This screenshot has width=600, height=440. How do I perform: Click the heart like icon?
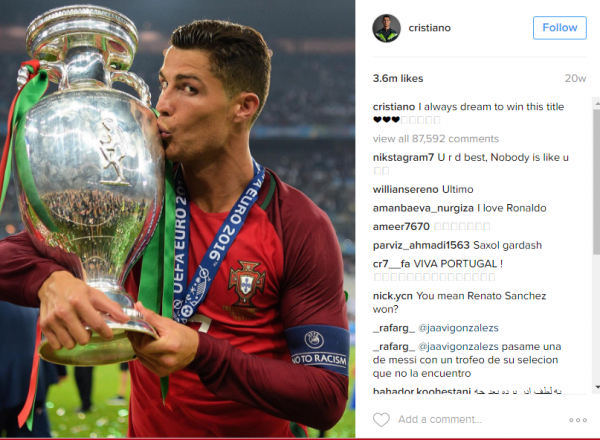381,420
